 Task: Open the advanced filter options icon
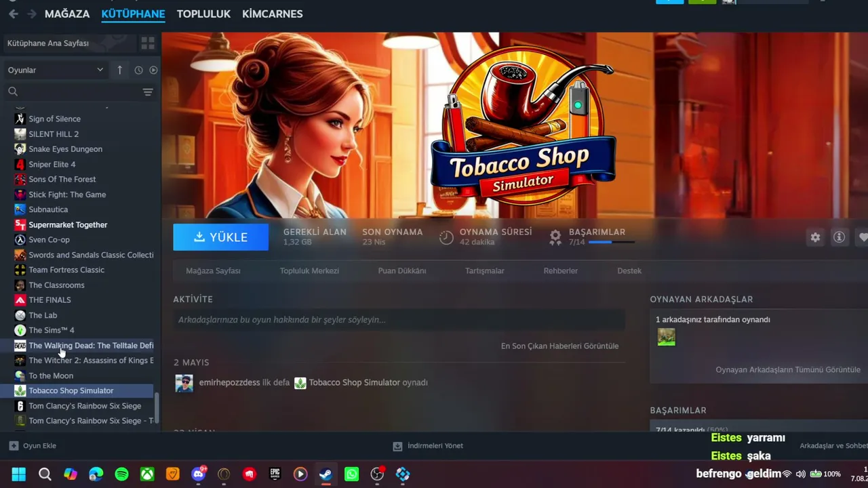click(x=148, y=91)
